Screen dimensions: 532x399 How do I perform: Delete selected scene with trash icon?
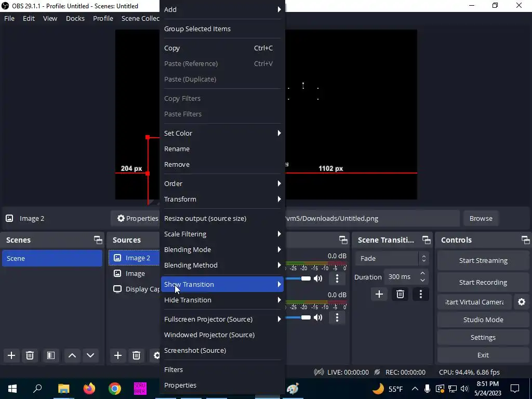coord(30,355)
